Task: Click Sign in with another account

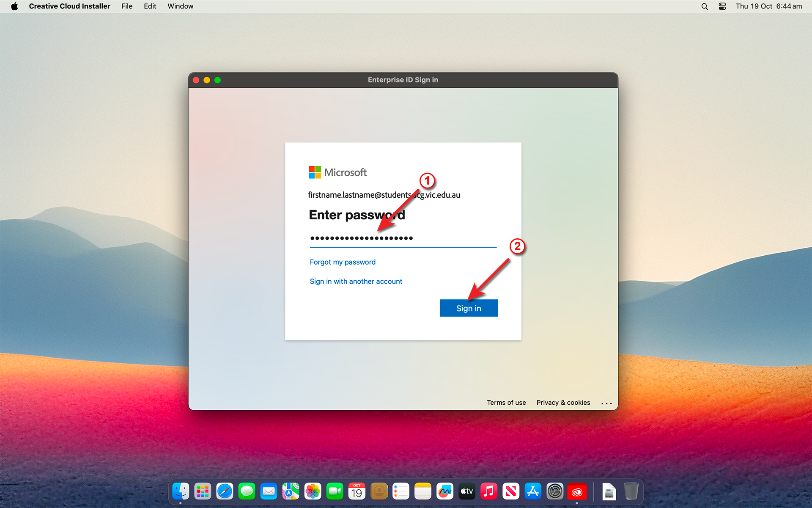Action: point(356,282)
